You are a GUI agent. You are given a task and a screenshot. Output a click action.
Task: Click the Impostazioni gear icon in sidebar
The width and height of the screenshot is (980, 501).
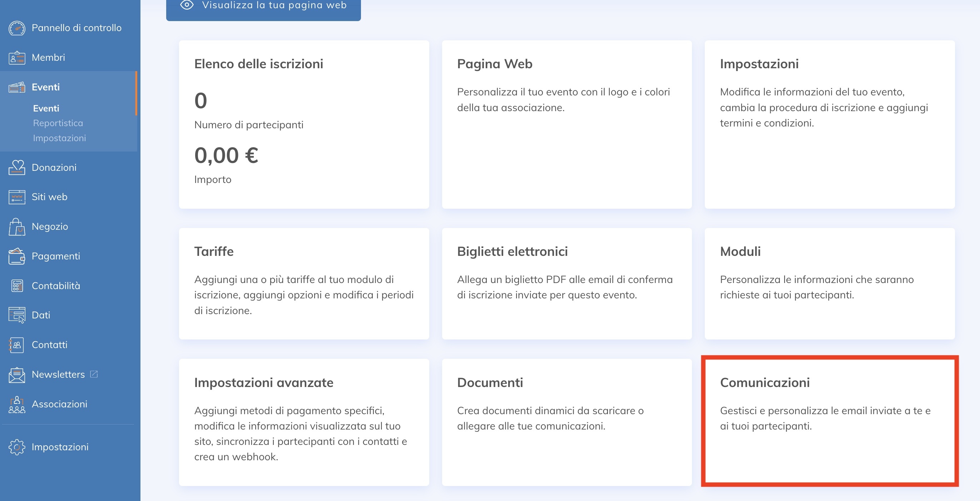[17, 447]
